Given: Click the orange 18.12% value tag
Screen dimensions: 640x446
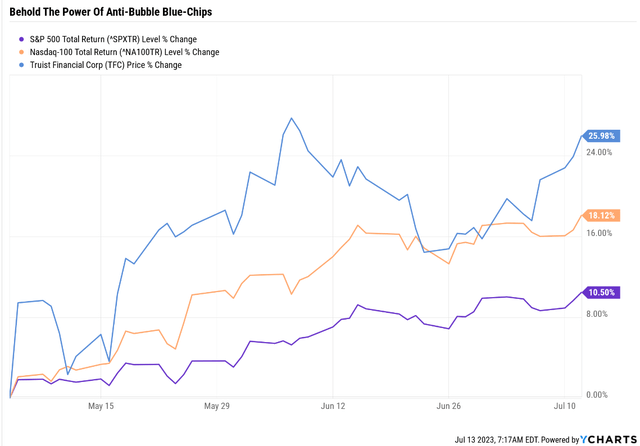Looking at the screenshot, I should 601,215.
